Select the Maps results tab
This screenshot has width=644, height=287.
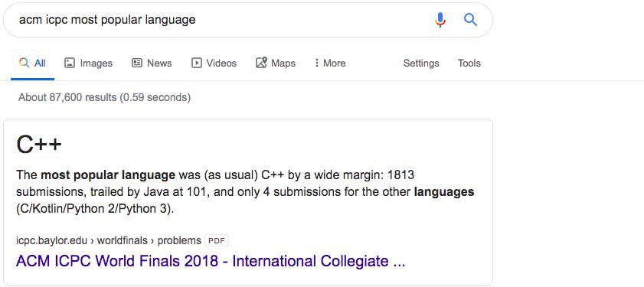(276, 63)
